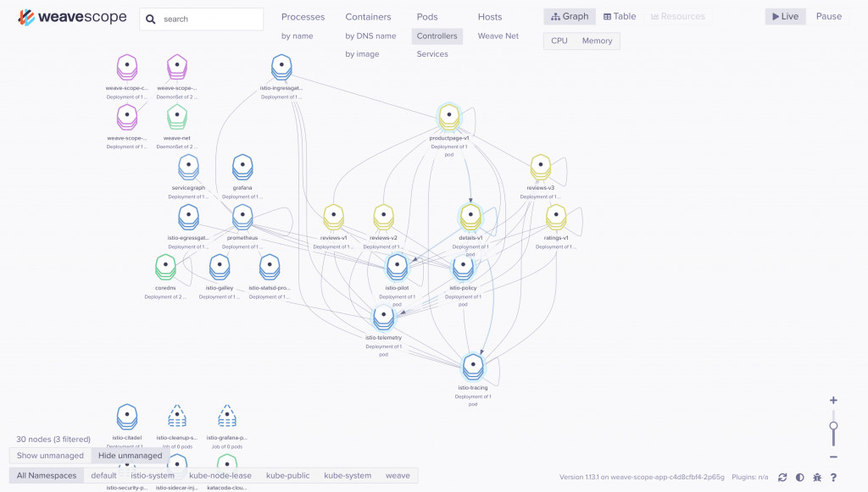Viewport: 868px width, 492px height.
Task: Open the istio-policy node
Action: [463, 267]
